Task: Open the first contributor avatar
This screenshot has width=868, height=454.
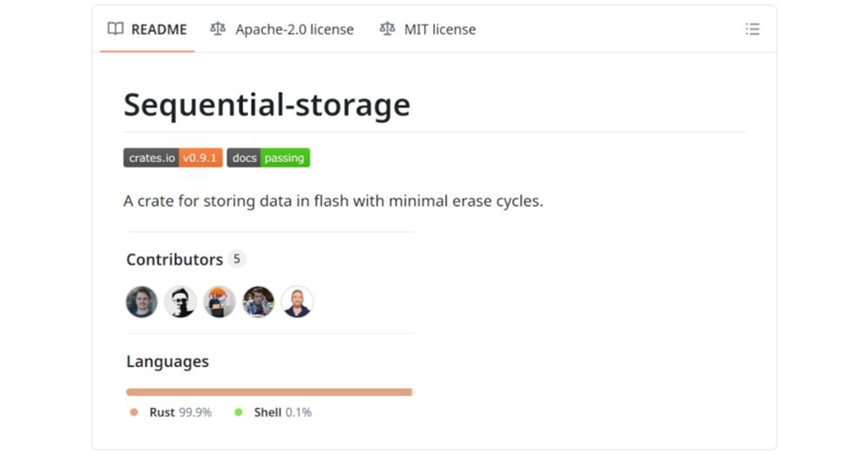Action: tap(141, 302)
